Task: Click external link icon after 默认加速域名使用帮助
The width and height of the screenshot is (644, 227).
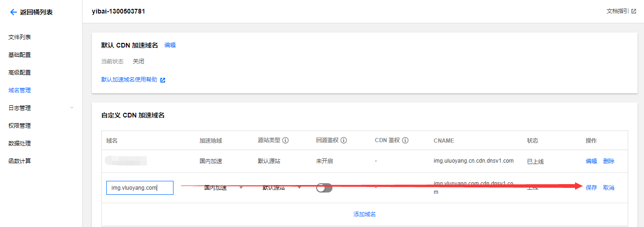Action: tap(163, 80)
